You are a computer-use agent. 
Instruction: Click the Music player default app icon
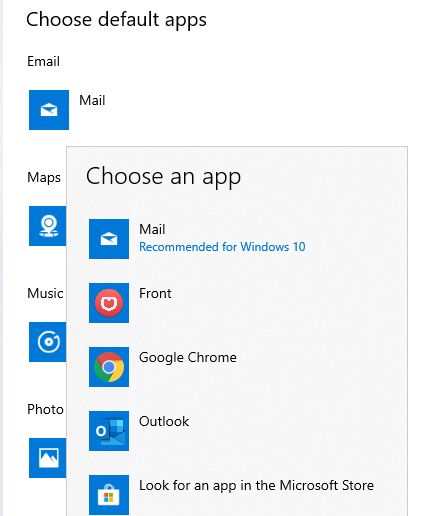(x=47, y=342)
